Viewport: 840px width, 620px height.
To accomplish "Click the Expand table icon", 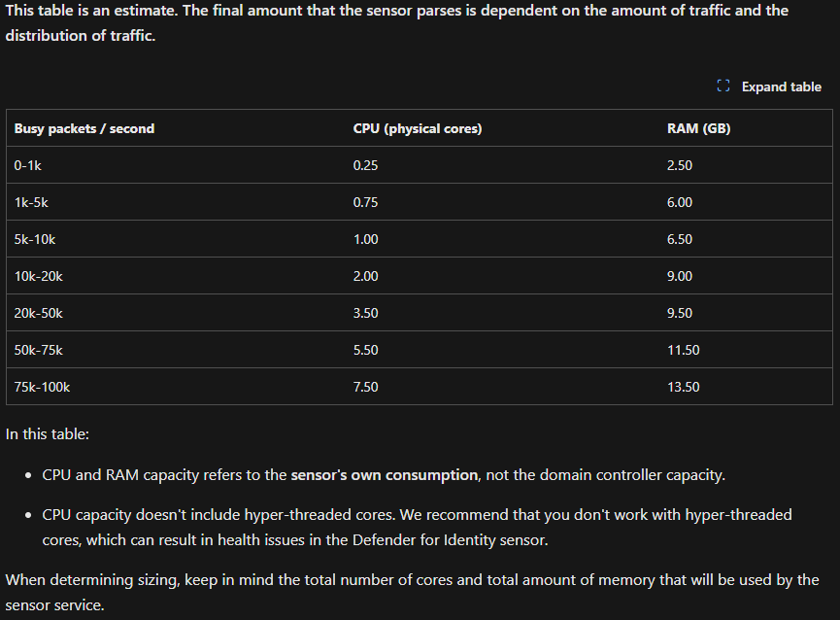I will 722,86.
